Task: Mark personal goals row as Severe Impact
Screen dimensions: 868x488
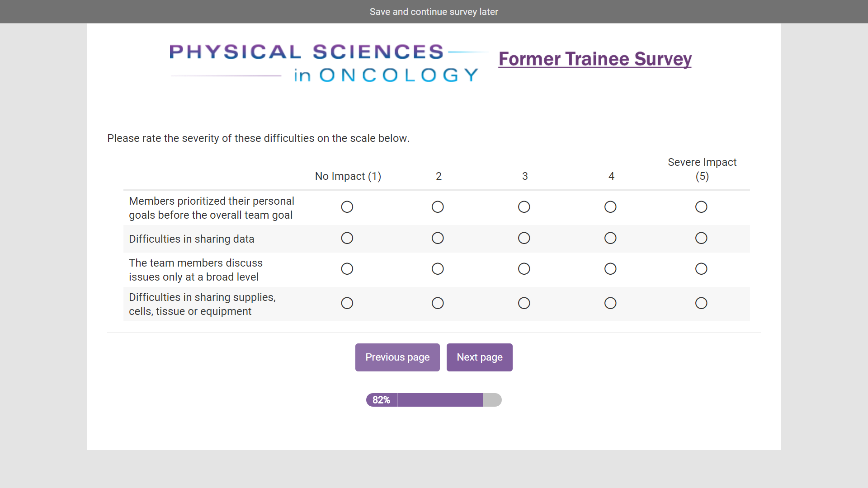Action: [x=701, y=207]
